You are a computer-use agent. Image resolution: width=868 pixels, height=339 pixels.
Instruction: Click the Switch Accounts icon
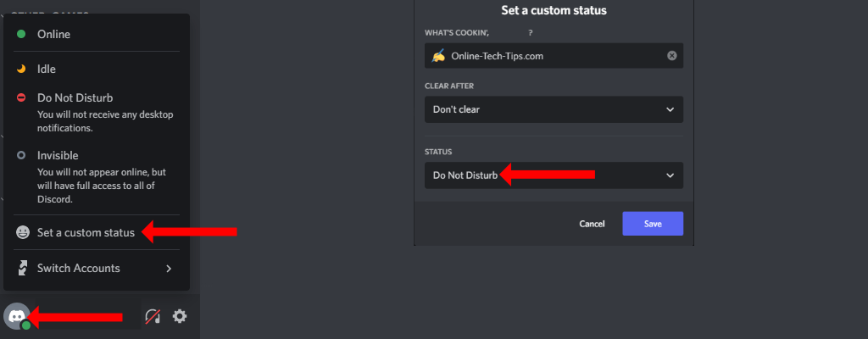point(21,269)
